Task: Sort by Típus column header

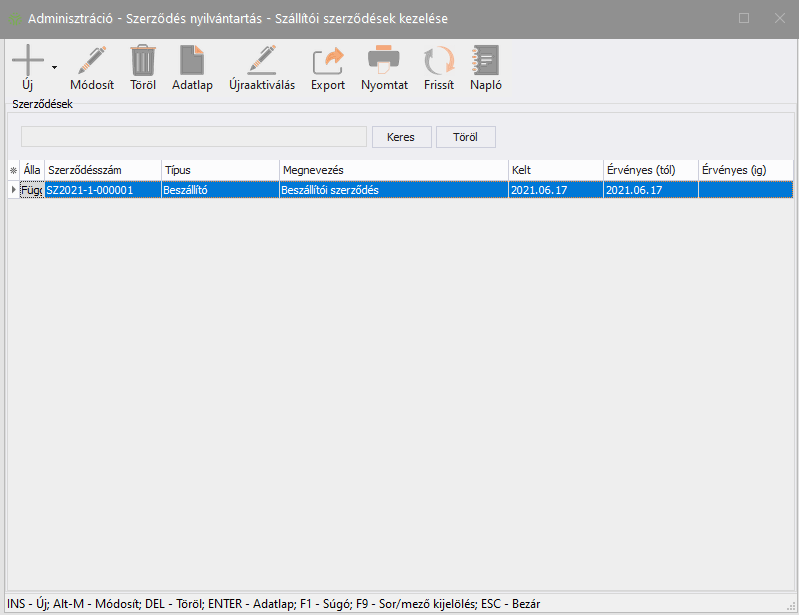Action: [x=220, y=170]
